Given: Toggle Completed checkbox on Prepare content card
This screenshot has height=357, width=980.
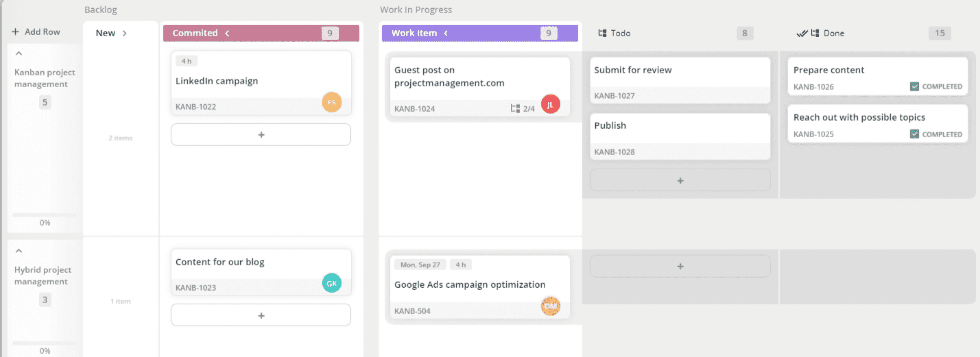Looking at the screenshot, I should click(x=914, y=86).
